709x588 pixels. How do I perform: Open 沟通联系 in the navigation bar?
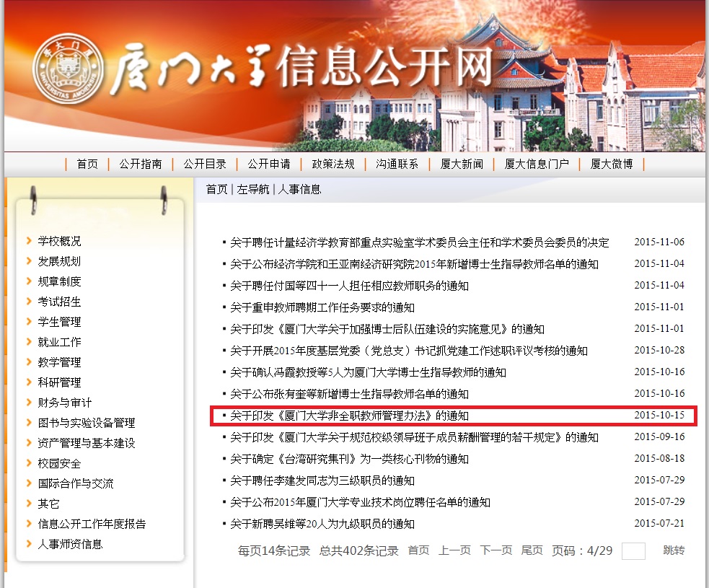[x=397, y=164]
